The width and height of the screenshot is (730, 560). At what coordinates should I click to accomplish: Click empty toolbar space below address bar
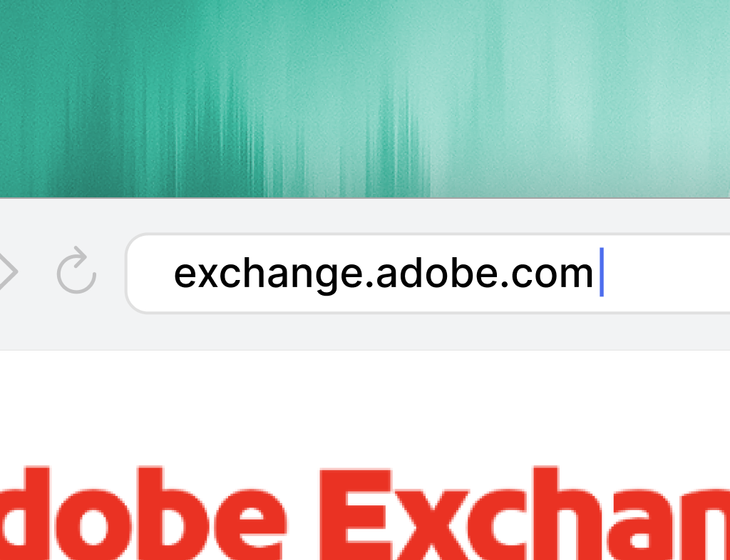coord(365,331)
